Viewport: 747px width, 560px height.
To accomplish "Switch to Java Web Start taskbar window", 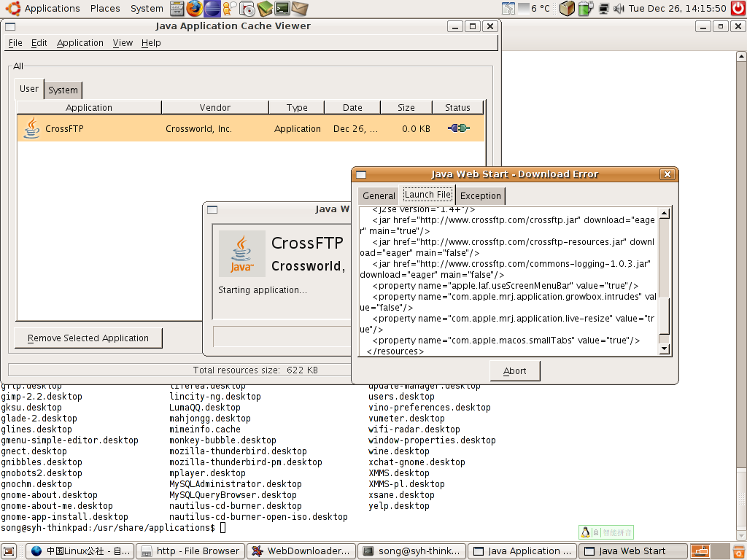I will pyautogui.click(x=633, y=551).
